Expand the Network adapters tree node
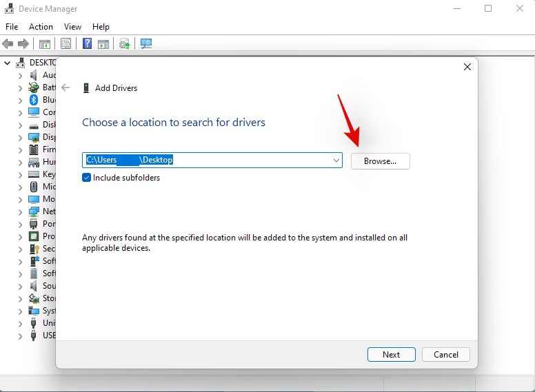The height and width of the screenshot is (392, 535). [20, 212]
